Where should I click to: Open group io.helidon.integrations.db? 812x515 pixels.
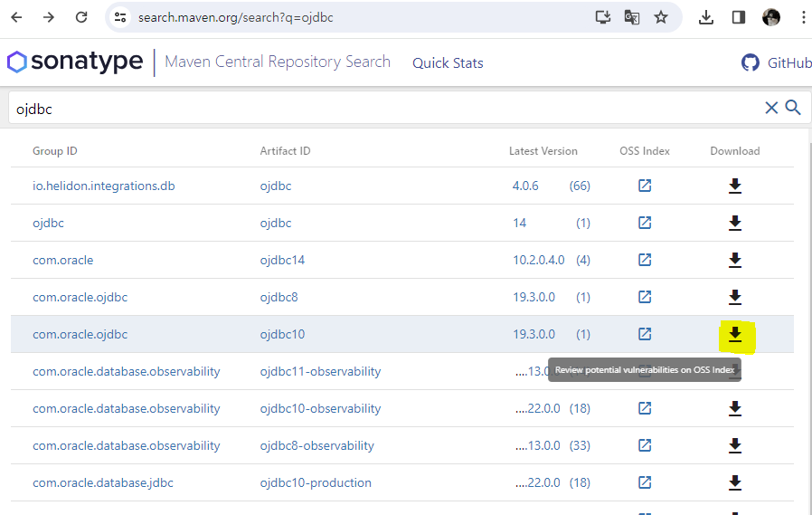(104, 186)
